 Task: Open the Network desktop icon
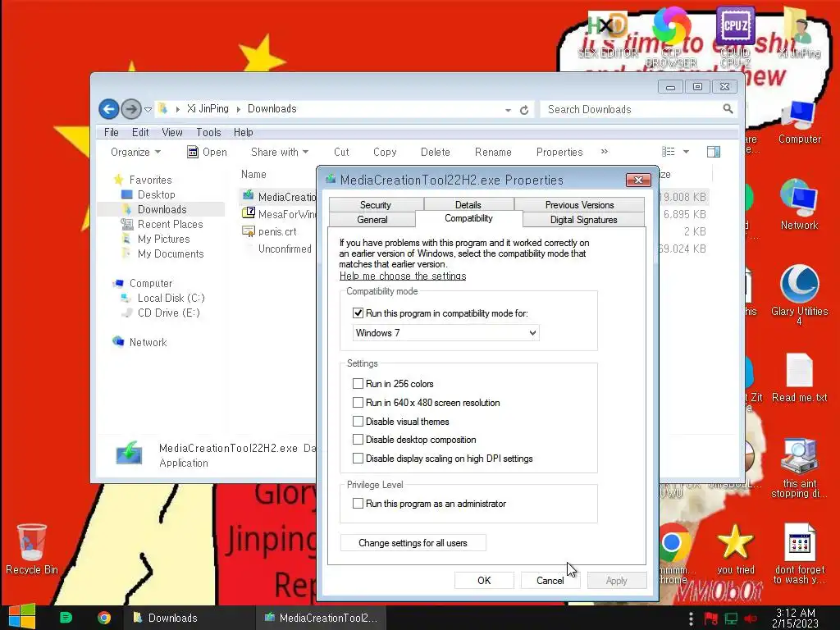pos(799,204)
